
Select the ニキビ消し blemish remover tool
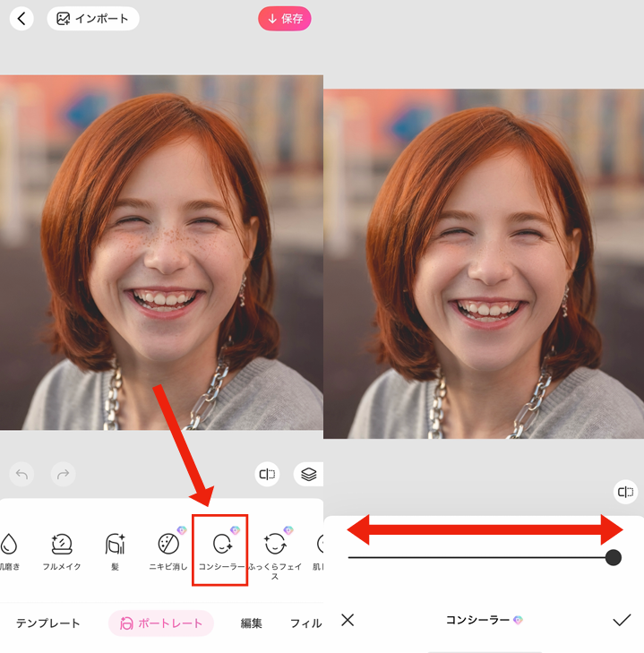[167, 551]
